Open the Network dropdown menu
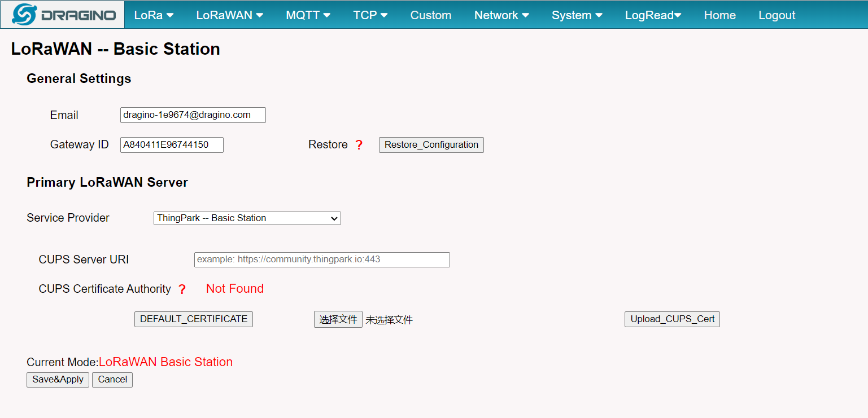868x418 pixels. click(501, 15)
